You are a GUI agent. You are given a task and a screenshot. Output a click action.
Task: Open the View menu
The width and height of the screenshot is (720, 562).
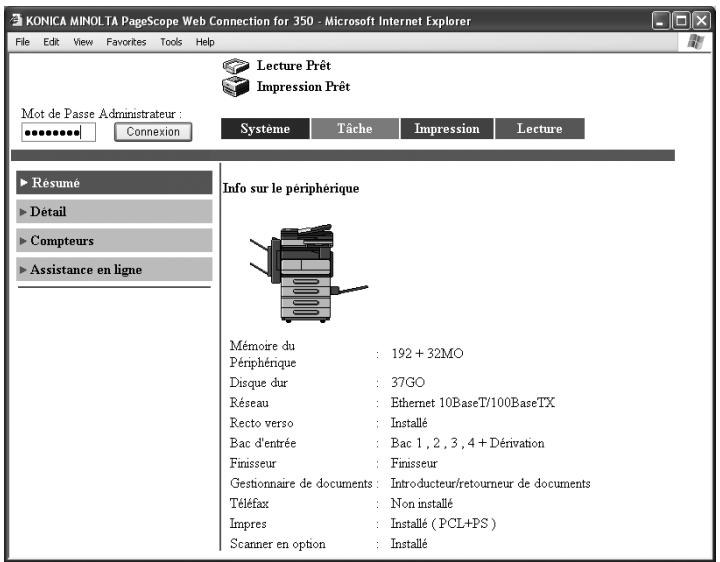83,42
